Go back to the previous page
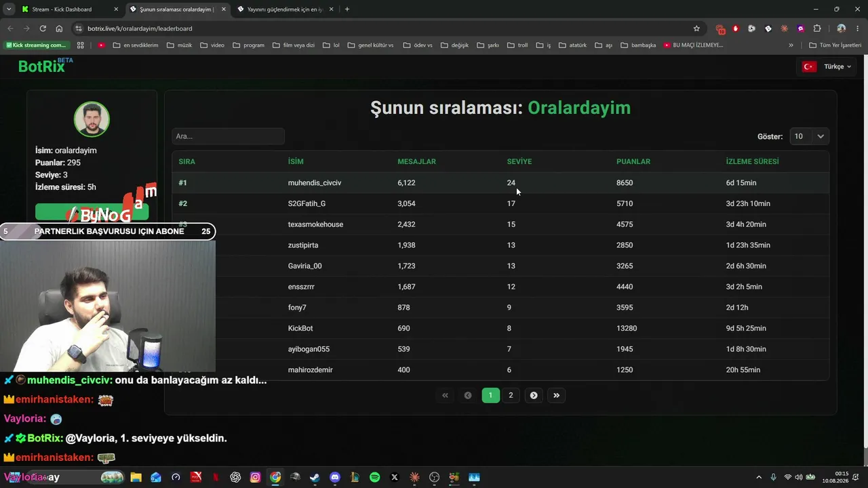This screenshot has height=488, width=868. 10,28
